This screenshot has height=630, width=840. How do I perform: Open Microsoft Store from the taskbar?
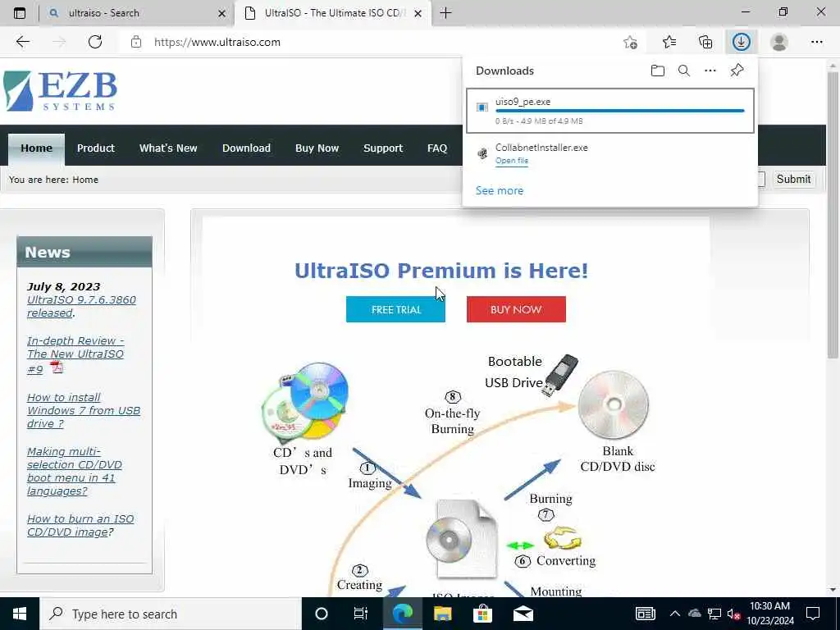[482, 614]
